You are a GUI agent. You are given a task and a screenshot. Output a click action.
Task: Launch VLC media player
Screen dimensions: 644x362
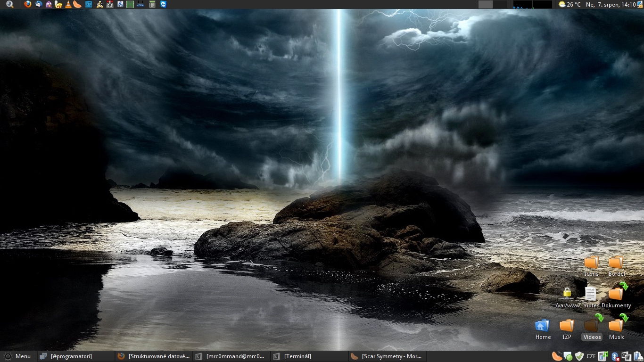click(x=68, y=4)
